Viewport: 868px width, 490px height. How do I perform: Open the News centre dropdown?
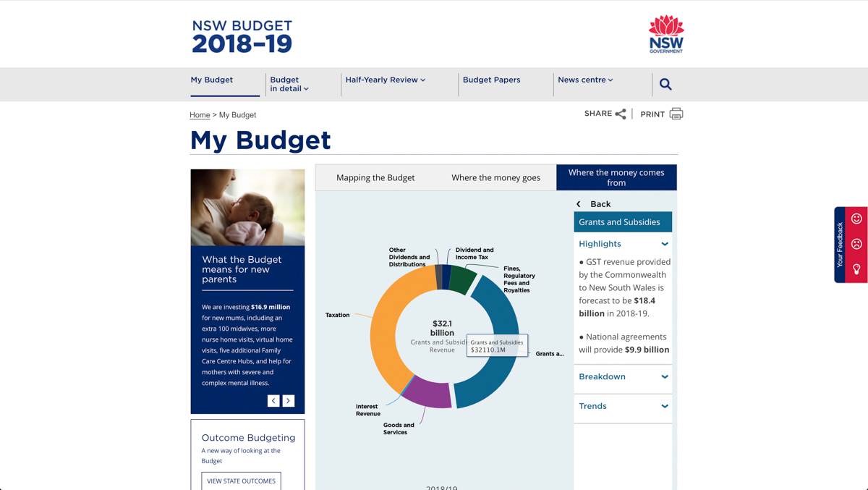585,80
